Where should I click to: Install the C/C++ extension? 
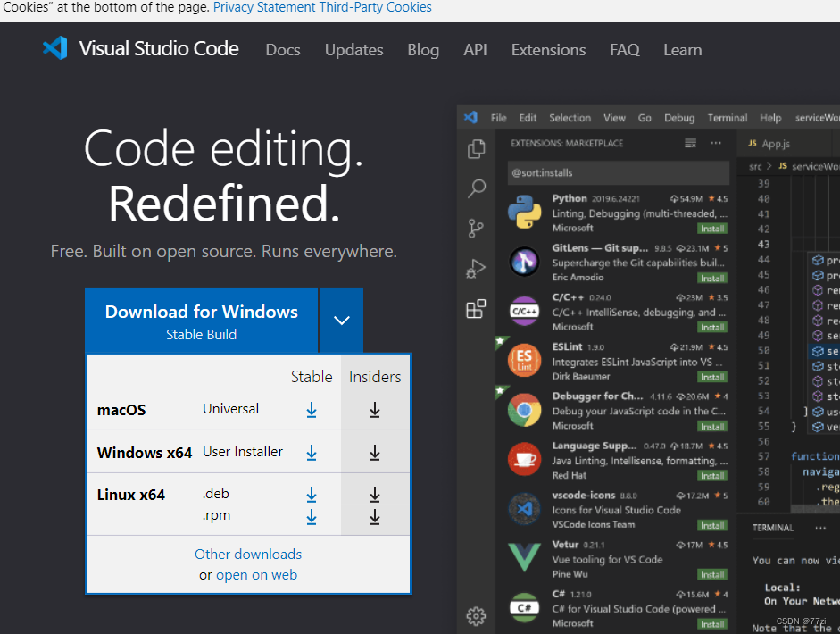(712, 328)
